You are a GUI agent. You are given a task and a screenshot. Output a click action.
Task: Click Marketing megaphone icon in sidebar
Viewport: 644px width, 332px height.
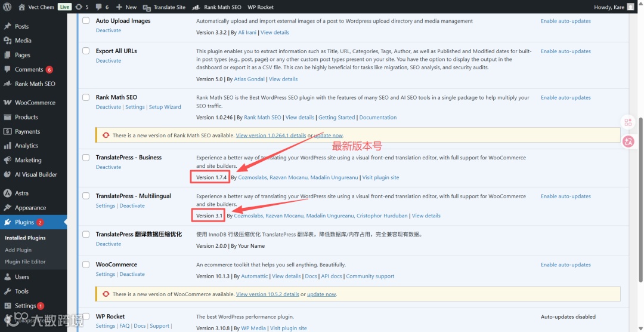coord(7,160)
